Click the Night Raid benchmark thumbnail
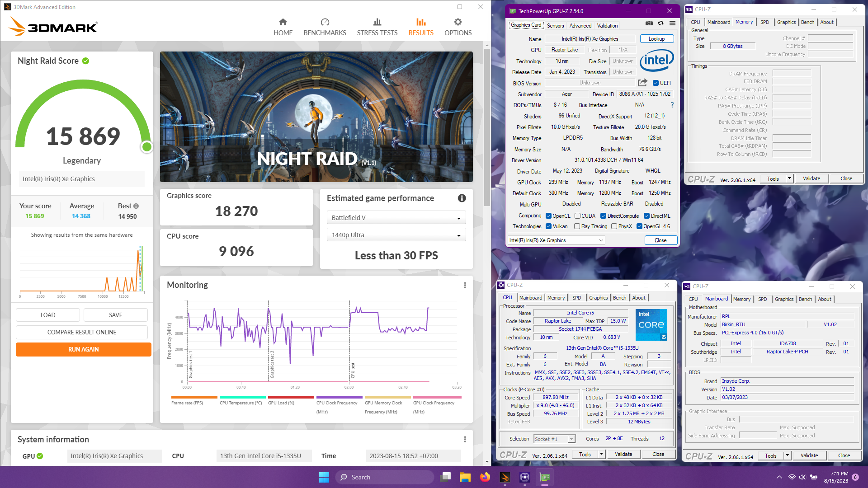Viewport: 868px width, 488px height. pos(316,117)
